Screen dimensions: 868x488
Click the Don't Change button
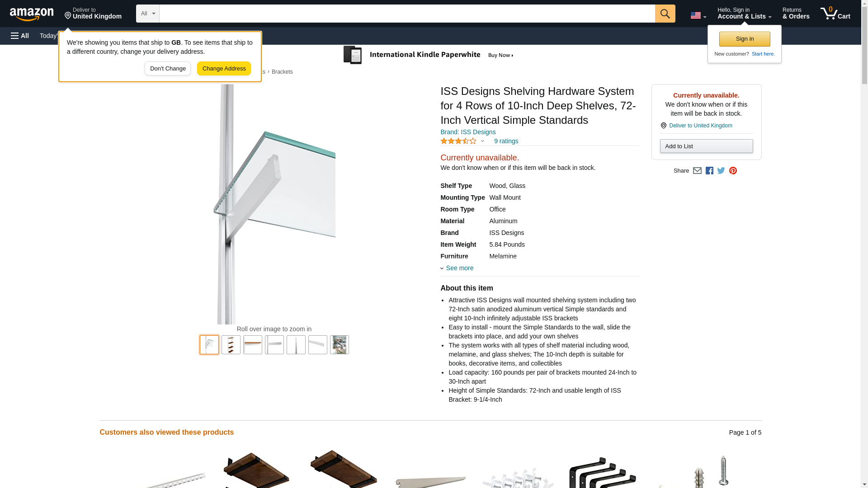pos(168,69)
